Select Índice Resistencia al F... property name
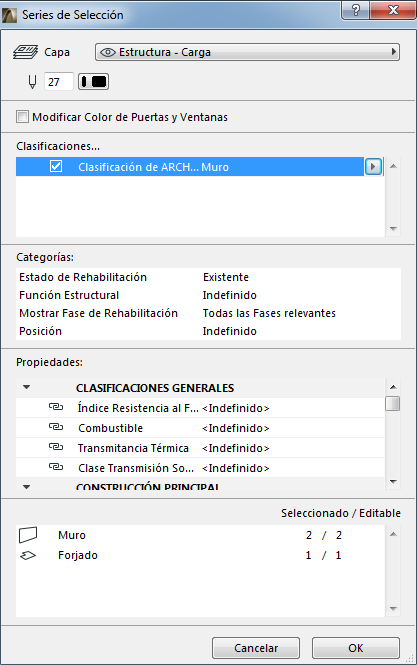417x666 pixels. click(x=138, y=408)
